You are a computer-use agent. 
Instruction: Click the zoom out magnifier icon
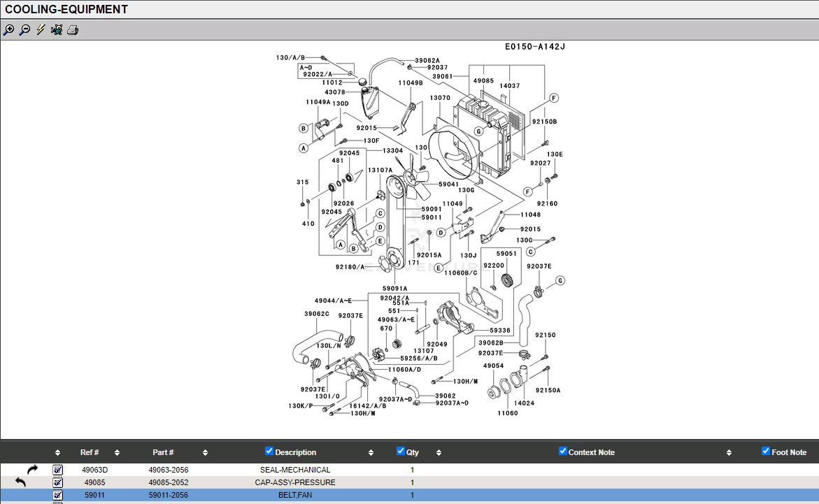pyautogui.click(x=24, y=30)
